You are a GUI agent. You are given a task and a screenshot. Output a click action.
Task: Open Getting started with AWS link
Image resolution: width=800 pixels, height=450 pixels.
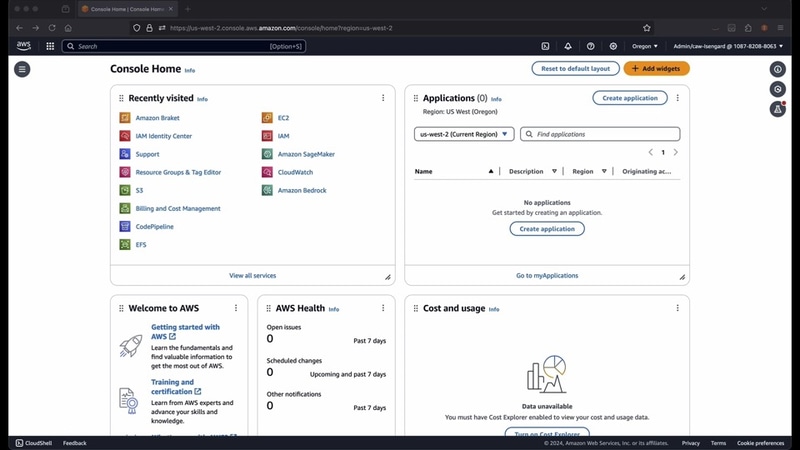click(185, 332)
